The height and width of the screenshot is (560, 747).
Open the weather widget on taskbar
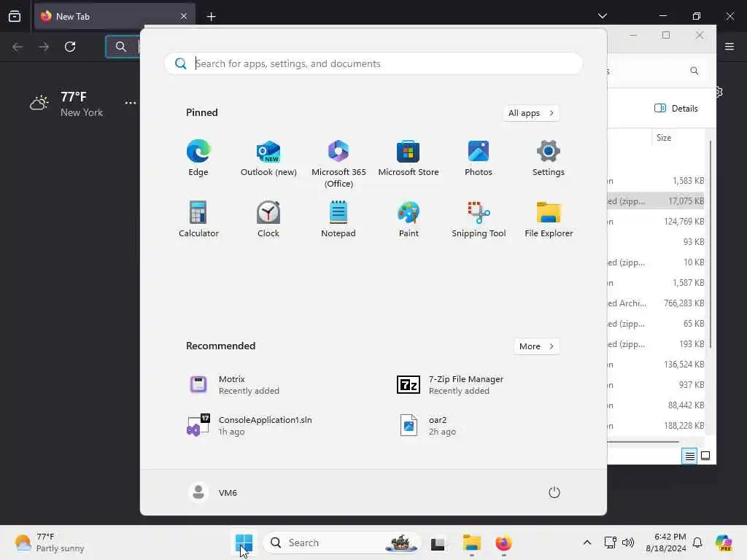pos(49,542)
